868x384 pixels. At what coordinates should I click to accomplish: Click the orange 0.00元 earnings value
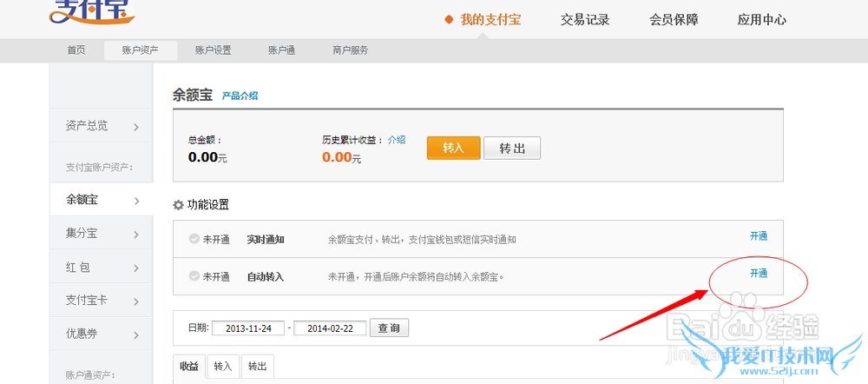[x=341, y=157]
